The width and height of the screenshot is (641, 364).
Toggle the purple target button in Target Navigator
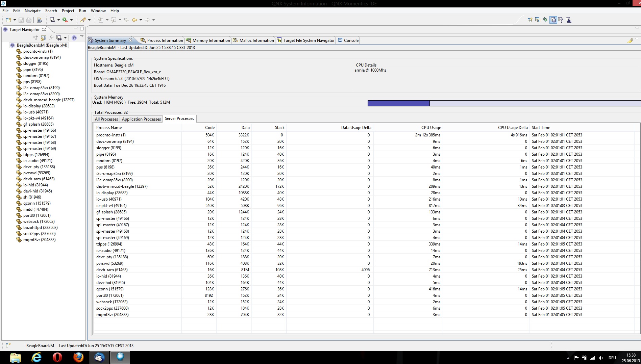74,37
